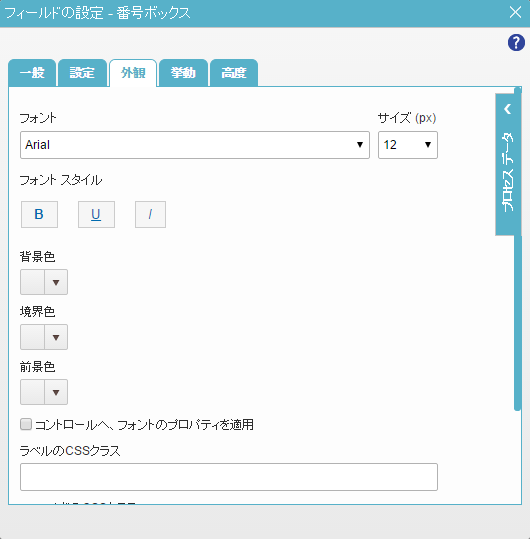Open the 背景色 color dropdown arrow
This screenshot has height=539, width=530.
click(x=56, y=282)
